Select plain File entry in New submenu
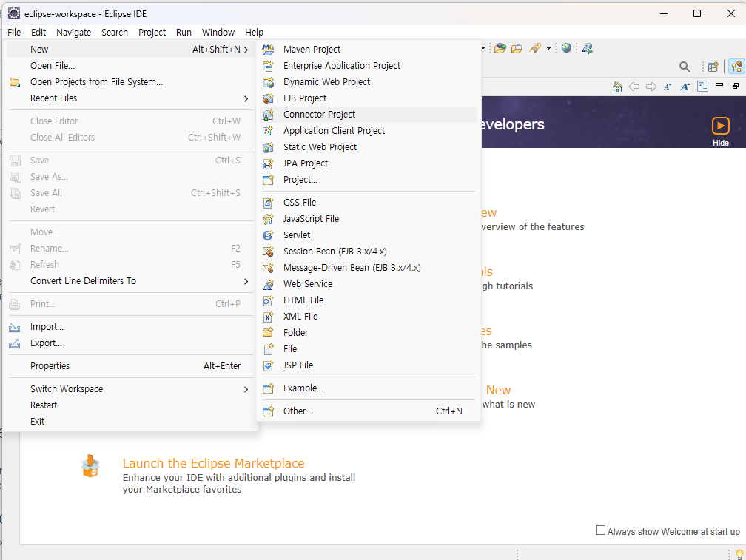 pos(369,349)
